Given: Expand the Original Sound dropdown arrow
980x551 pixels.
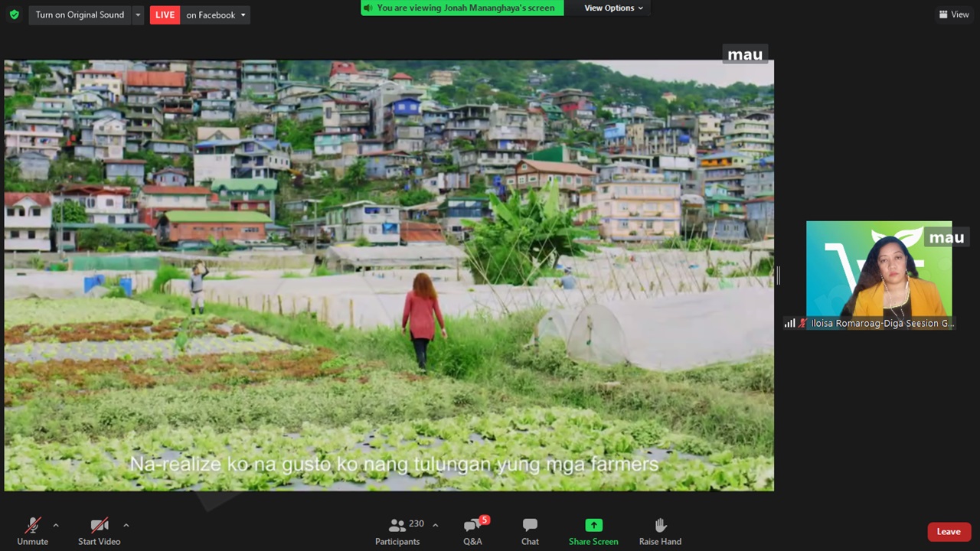Looking at the screenshot, I should (x=138, y=15).
